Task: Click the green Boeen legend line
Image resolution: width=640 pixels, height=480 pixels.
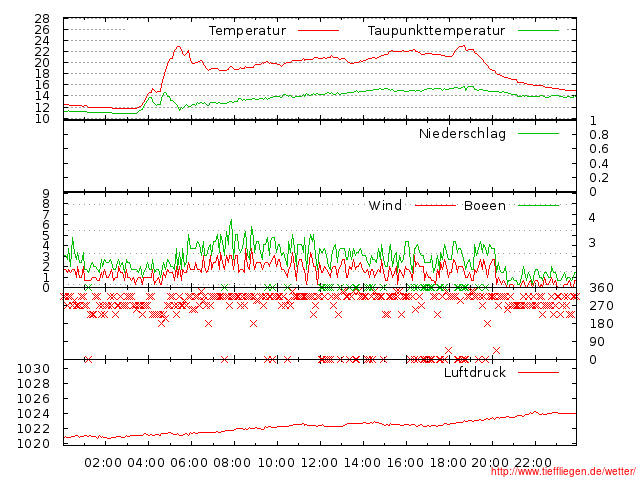Action: pyautogui.click(x=538, y=205)
